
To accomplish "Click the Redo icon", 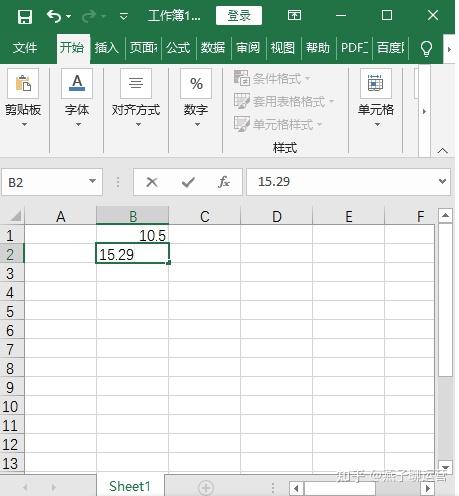I will coord(89,16).
